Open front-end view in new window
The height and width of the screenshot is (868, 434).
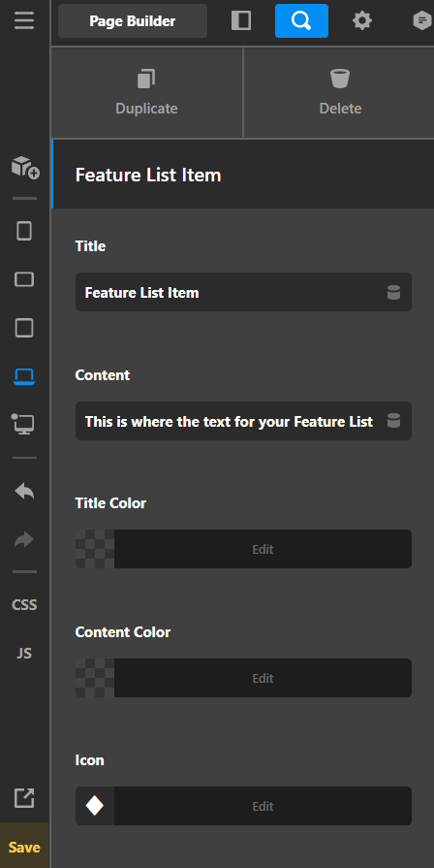pos(24,798)
